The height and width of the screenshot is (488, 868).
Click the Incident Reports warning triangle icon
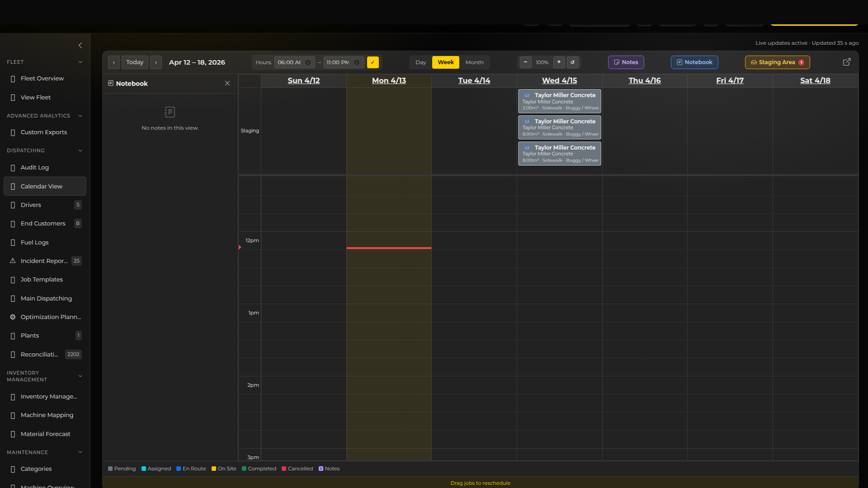[x=12, y=261]
